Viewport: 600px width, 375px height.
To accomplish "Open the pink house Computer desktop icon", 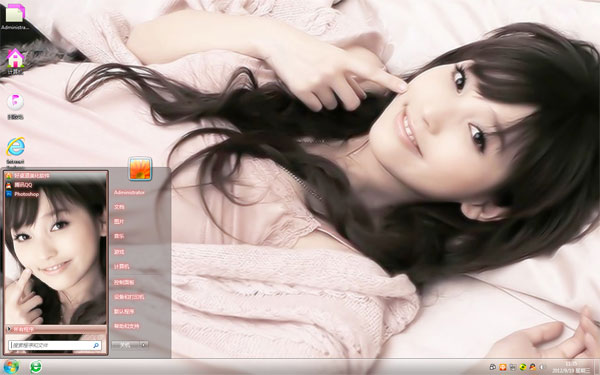I will point(15,61).
